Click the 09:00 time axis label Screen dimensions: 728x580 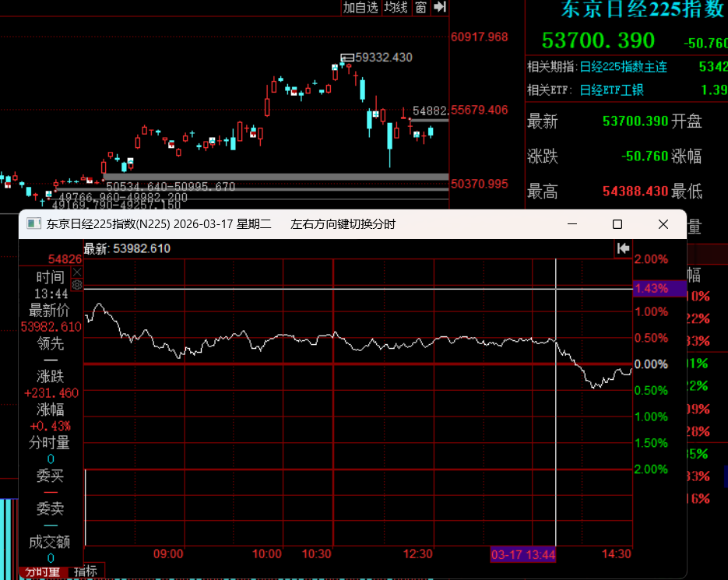coord(168,554)
